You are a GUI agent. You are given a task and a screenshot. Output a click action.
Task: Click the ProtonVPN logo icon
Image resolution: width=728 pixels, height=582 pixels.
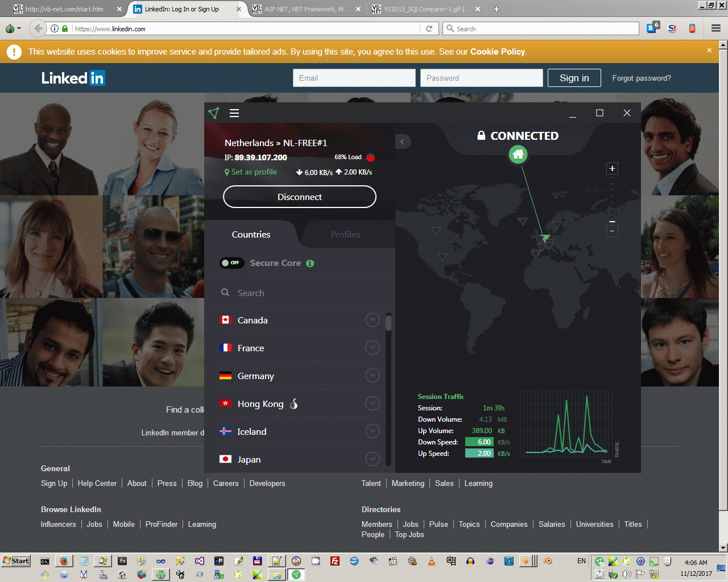click(214, 113)
